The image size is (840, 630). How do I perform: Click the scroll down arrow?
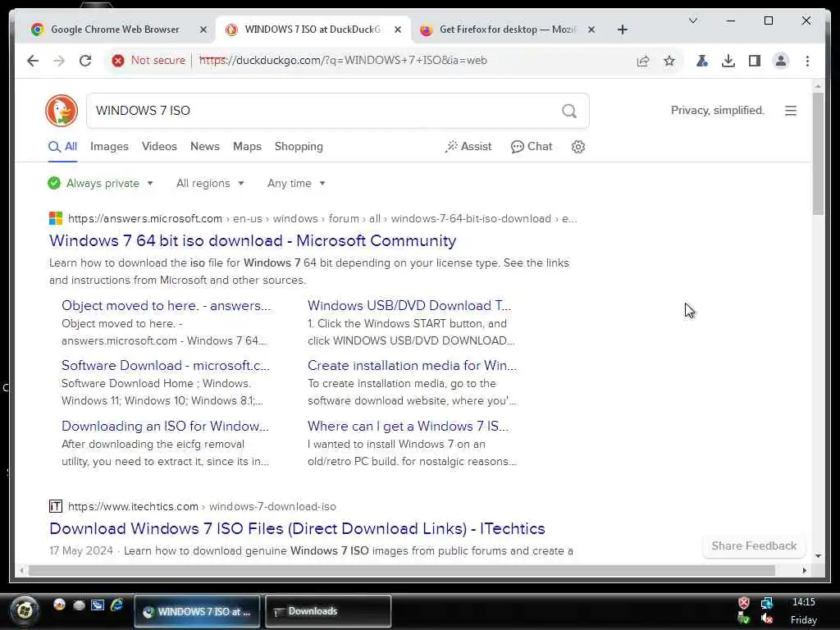[818, 555]
